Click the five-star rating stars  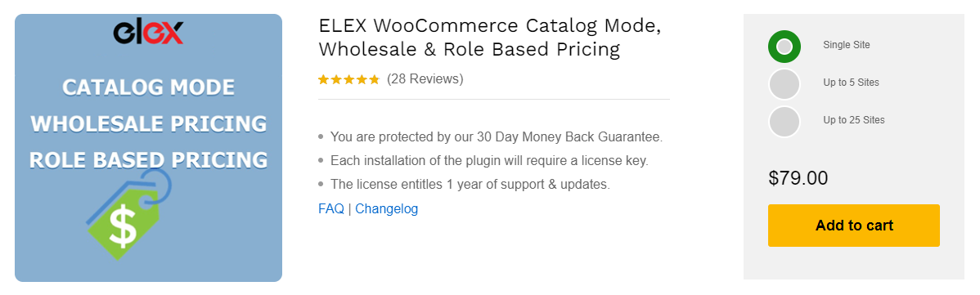point(348,79)
